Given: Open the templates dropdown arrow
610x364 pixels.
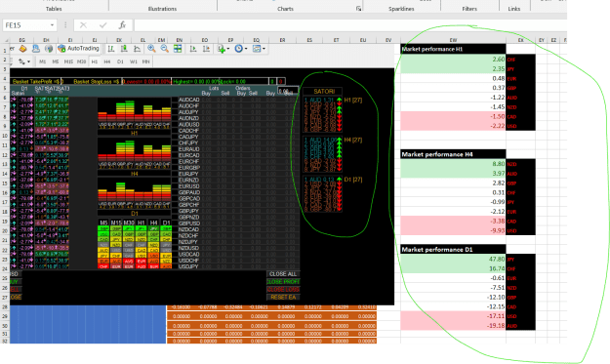Looking at the screenshot, I should click(x=264, y=49).
